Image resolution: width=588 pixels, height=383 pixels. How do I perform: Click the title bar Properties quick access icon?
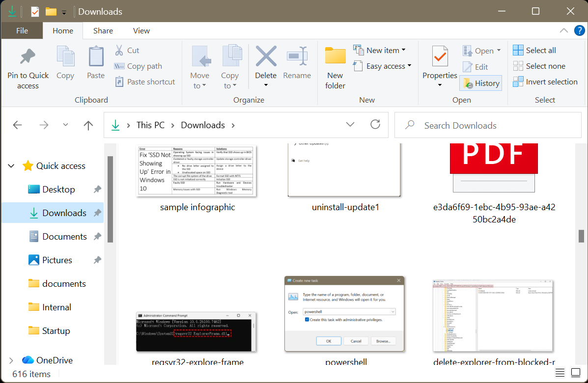pyautogui.click(x=35, y=12)
